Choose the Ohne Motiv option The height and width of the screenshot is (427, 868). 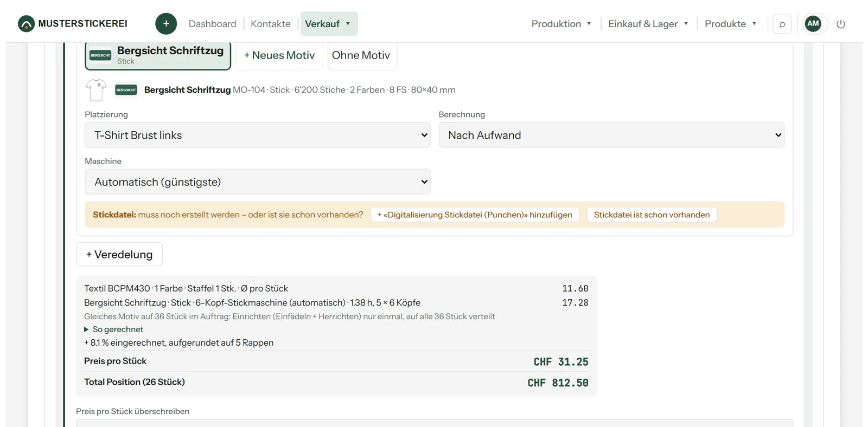[x=361, y=55]
